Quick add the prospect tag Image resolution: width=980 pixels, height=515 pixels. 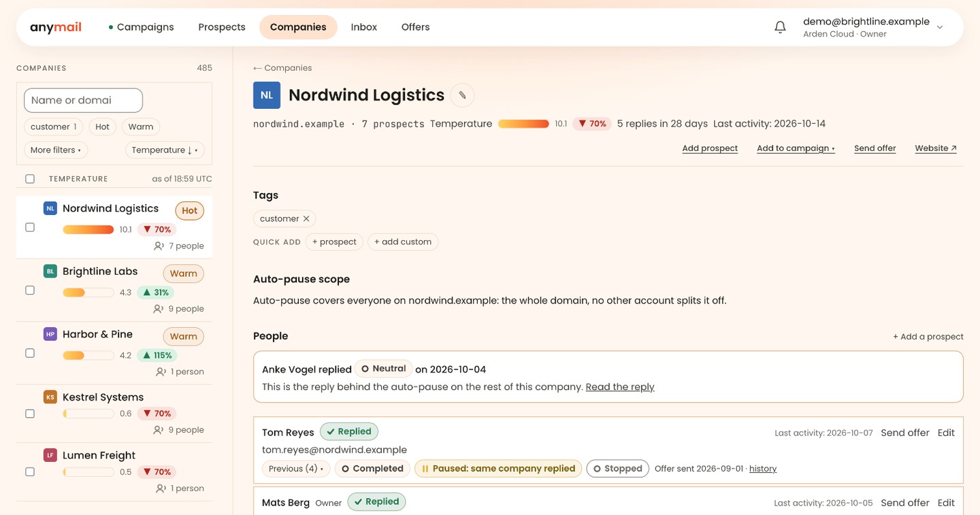[x=334, y=242]
